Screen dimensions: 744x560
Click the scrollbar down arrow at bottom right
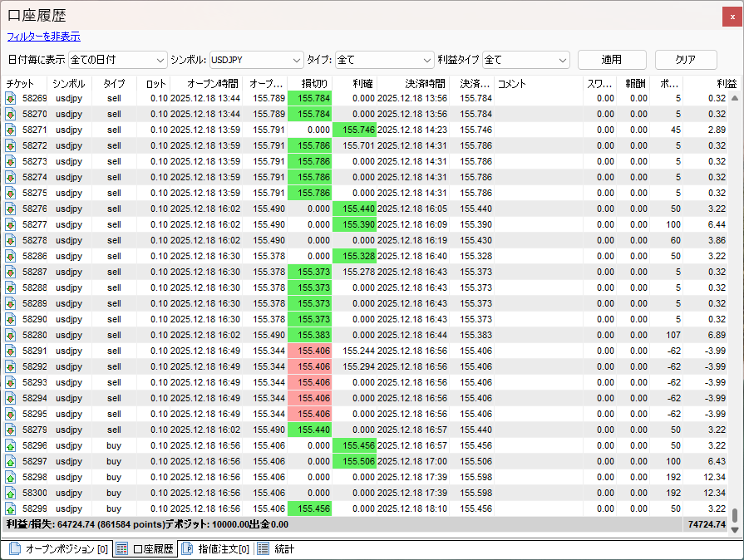click(x=734, y=528)
